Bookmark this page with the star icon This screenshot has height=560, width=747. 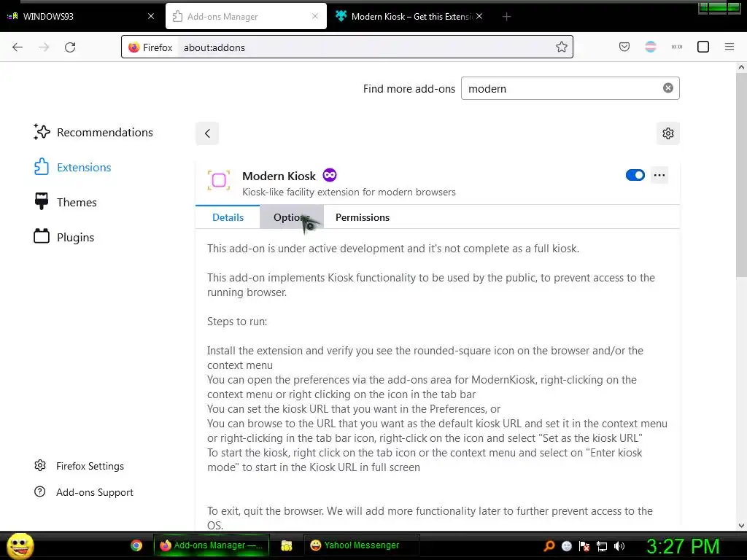[x=561, y=47]
